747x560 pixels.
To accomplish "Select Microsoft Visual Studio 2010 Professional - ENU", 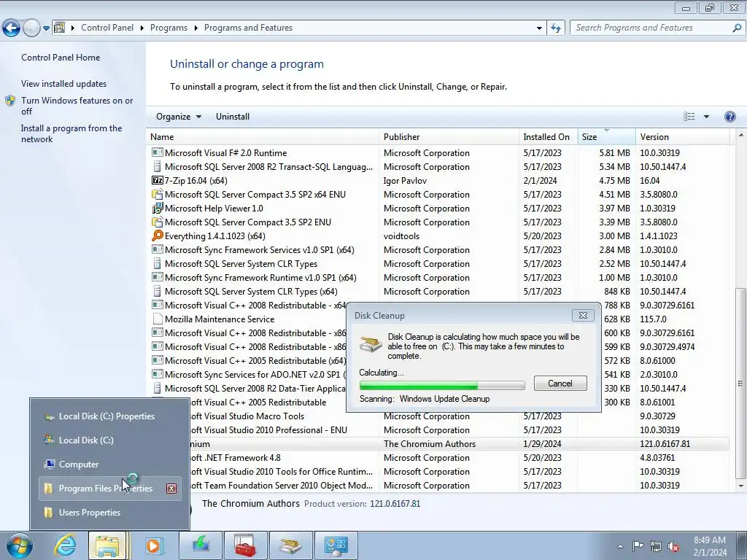I will tap(460, 430).
